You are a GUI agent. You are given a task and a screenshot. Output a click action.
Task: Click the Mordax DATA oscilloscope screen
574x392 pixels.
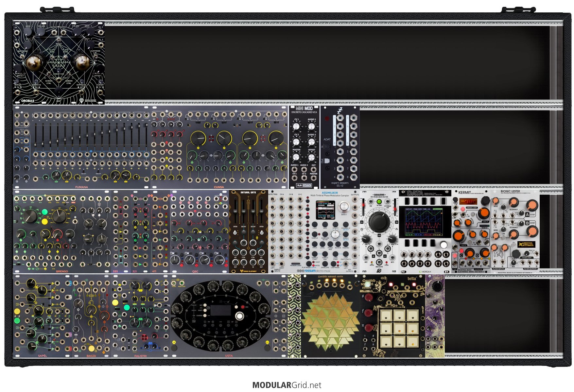tap(425, 221)
